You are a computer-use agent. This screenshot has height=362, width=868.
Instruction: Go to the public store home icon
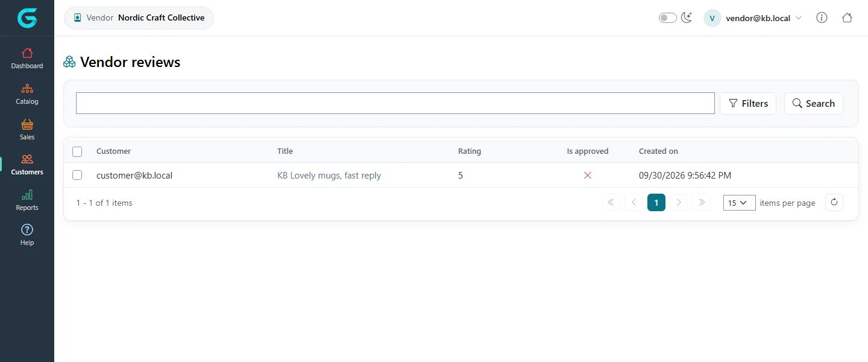point(847,17)
